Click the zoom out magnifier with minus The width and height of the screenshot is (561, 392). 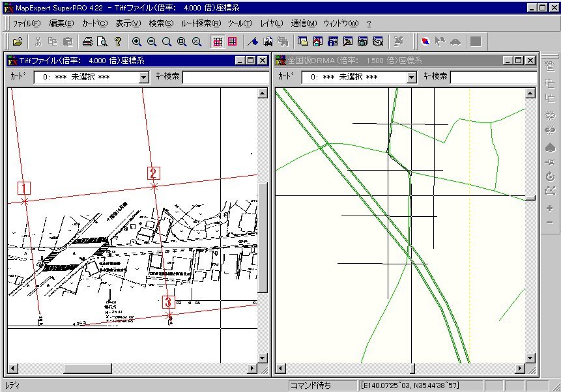(x=152, y=42)
